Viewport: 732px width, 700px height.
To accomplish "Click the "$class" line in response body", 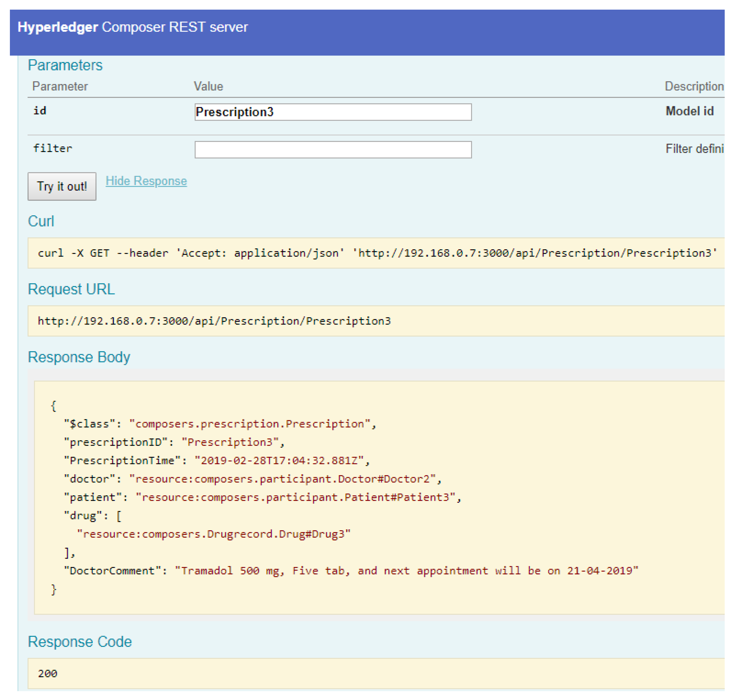I will point(220,424).
